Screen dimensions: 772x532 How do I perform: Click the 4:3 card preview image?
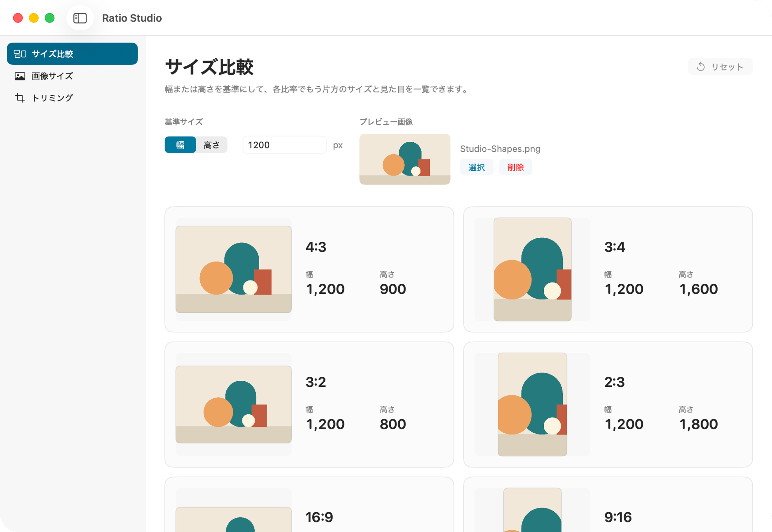point(234,269)
